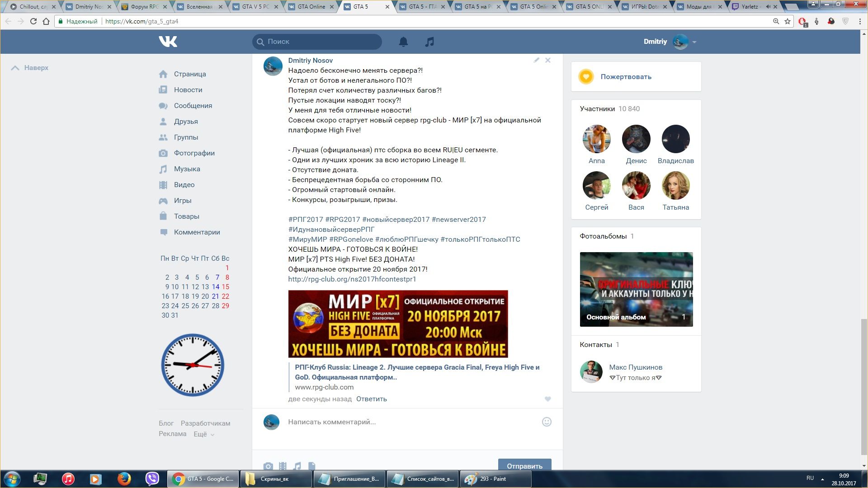Attach audio with music note icon
The width and height of the screenshot is (868, 488).
297,466
